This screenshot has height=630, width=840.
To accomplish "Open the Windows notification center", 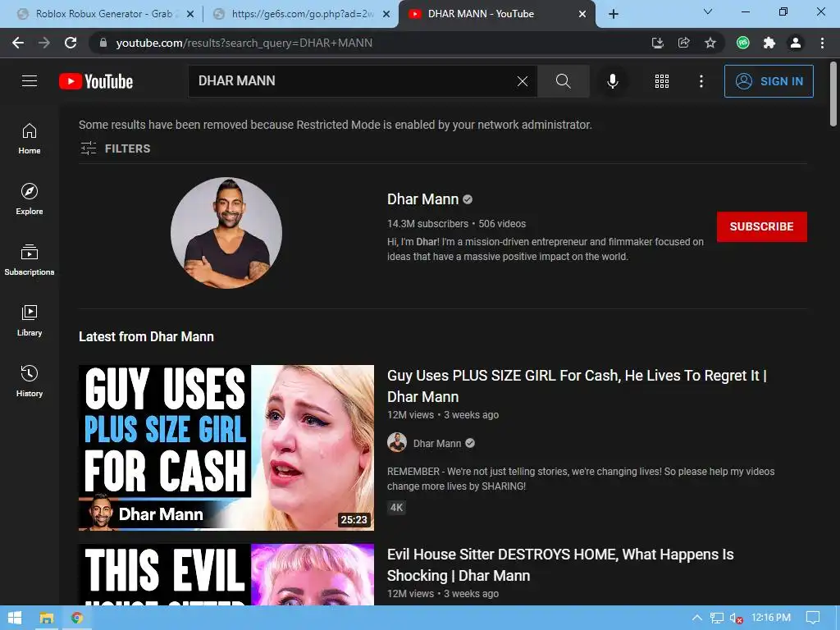I will [813, 618].
